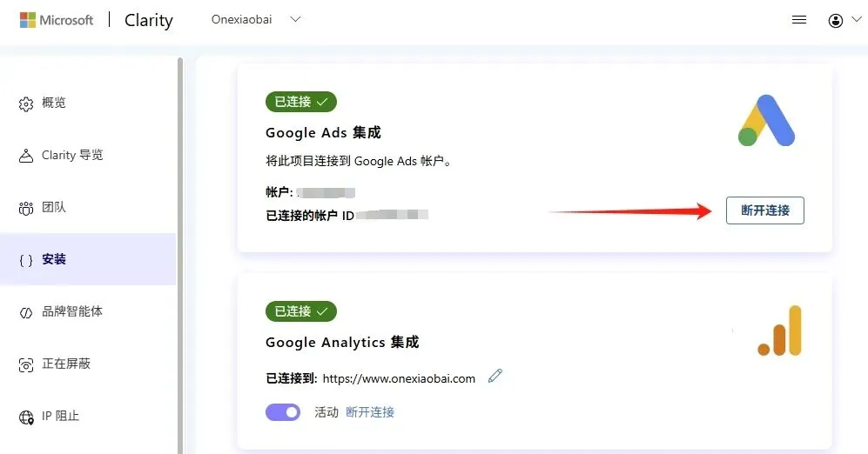Click the 帐户 label

coord(279,192)
